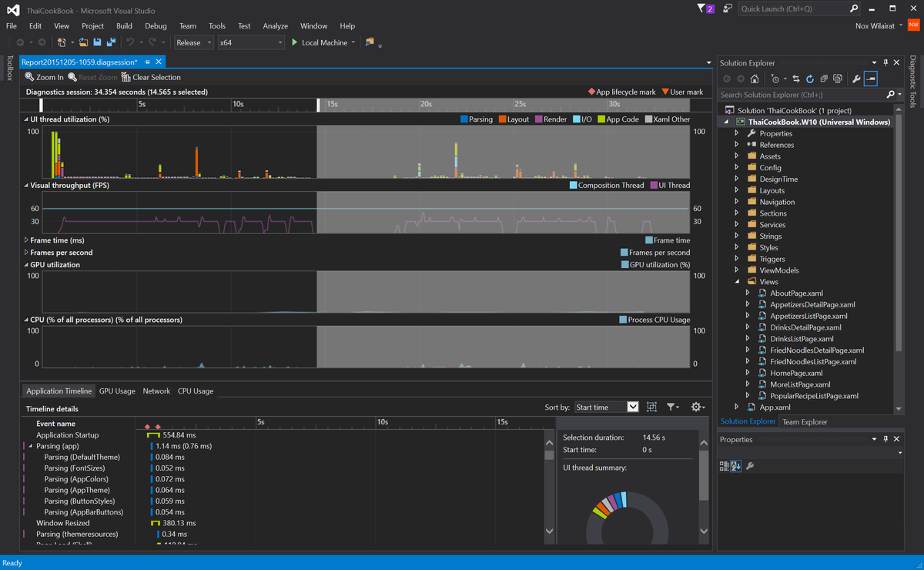This screenshot has height=570, width=924.
Task: Open the Diagnostic Tools side tab
Action: coord(913,82)
